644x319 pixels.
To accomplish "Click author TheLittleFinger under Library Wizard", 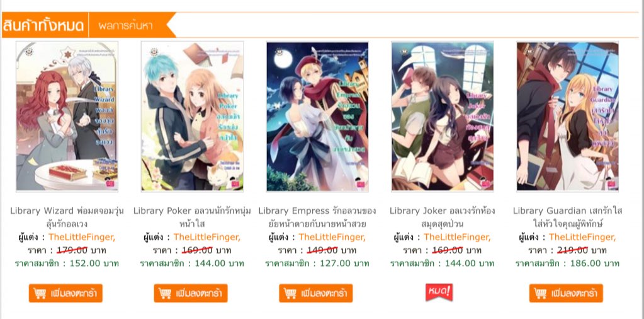I will tap(82, 237).
